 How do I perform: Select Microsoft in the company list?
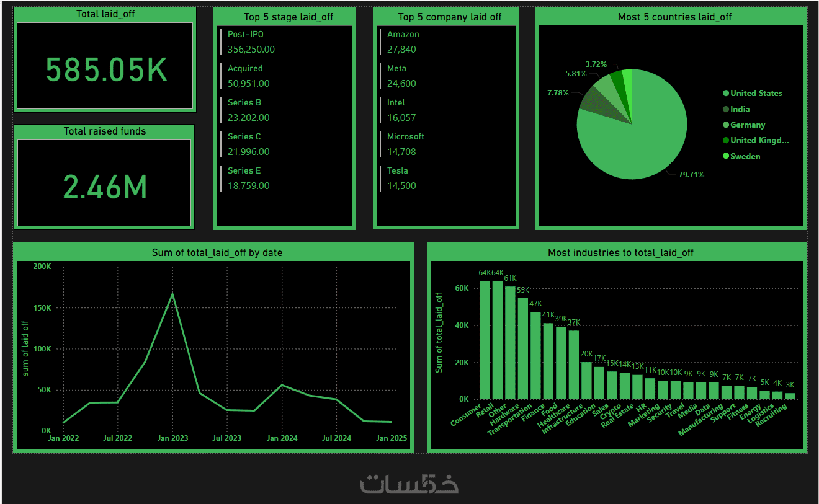pos(406,137)
